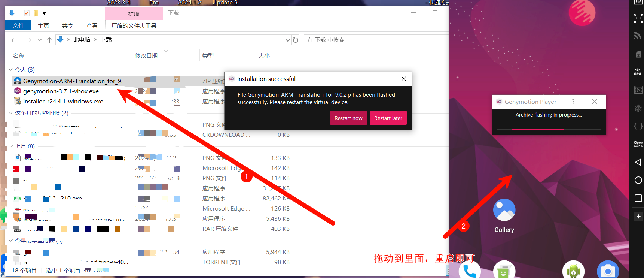Collapse the 上月 (8) group
Image resolution: width=644 pixels, height=278 pixels.
pyautogui.click(x=11, y=146)
